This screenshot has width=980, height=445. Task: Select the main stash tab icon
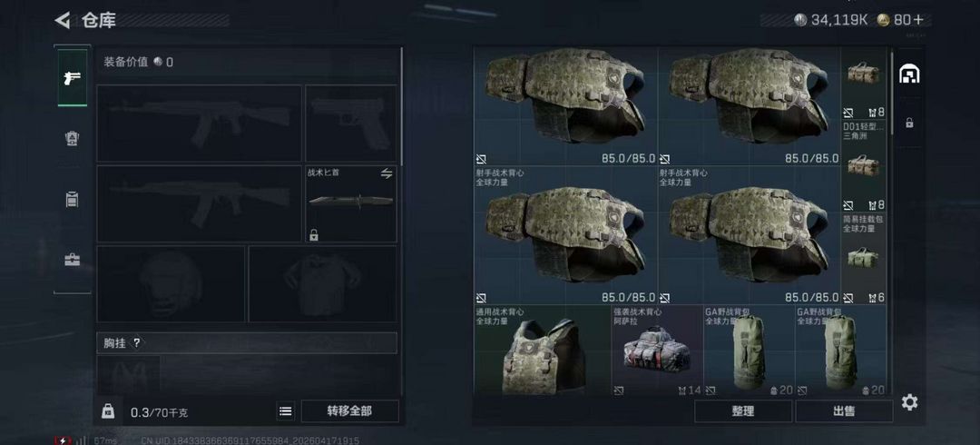tap(908, 74)
